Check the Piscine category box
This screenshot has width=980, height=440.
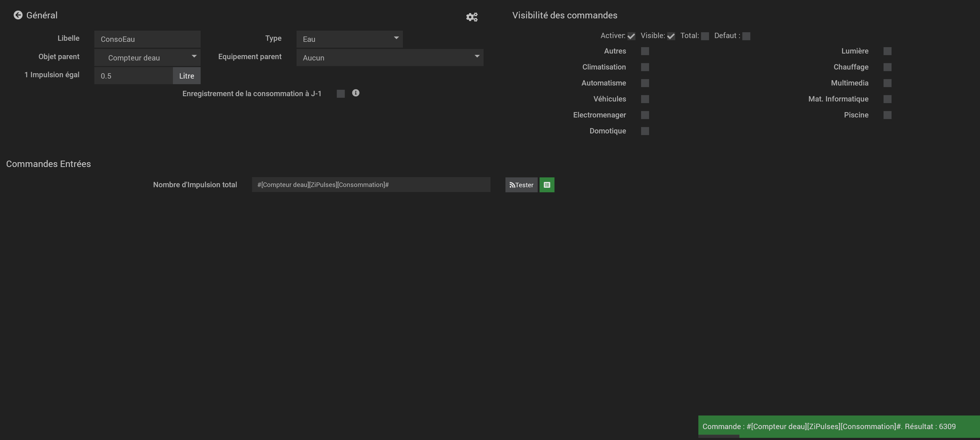[887, 115]
